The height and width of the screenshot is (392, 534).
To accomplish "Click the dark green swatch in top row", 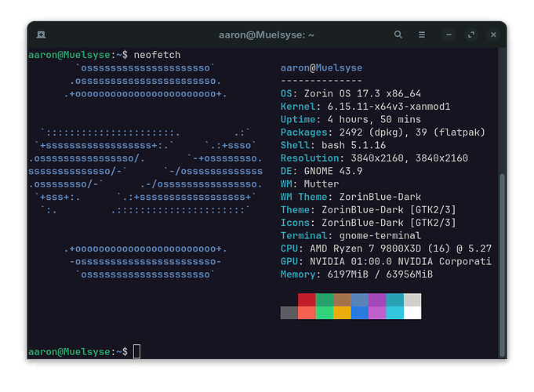I will point(325,299).
